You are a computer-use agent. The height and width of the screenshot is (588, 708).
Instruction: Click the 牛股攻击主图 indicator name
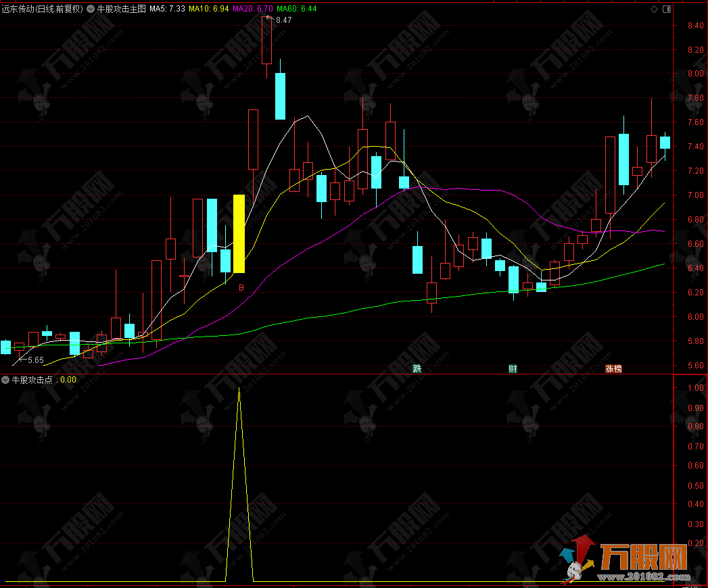[x=122, y=9]
